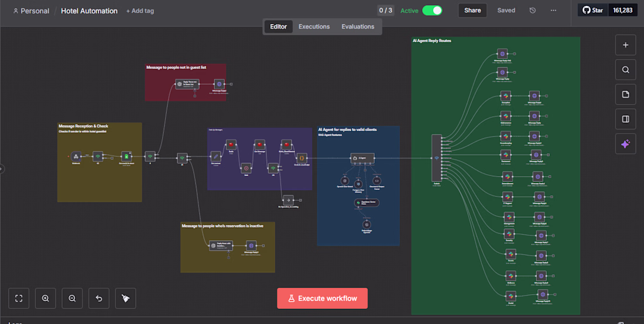The image size is (644, 324).
Task: Open the Personal project breadcrumb
Action: [31, 11]
